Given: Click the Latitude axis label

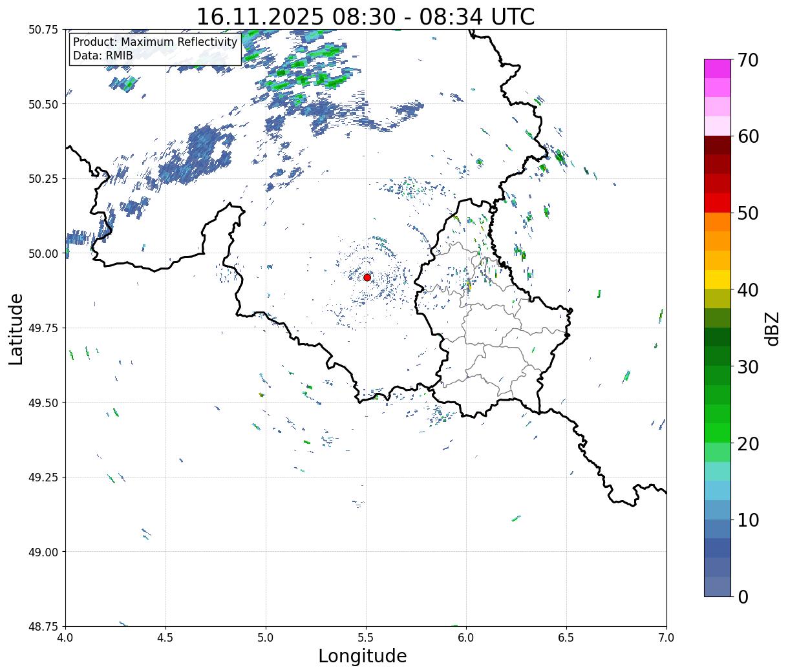Looking at the screenshot, I should [16, 328].
